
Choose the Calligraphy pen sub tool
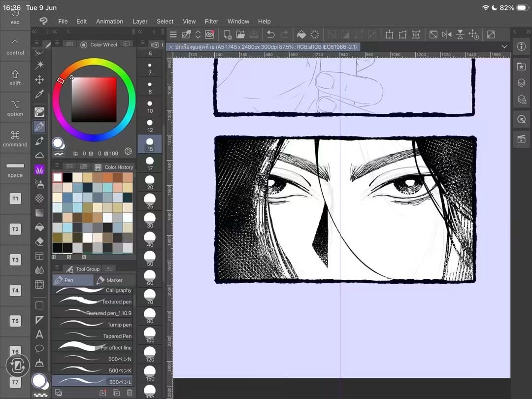tap(92, 291)
